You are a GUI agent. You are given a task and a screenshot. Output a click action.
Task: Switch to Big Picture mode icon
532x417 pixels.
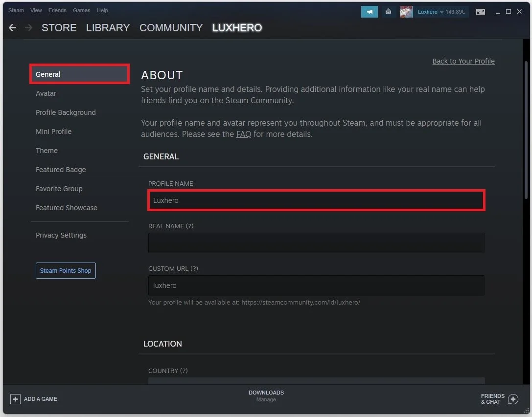click(x=480, y=12)
